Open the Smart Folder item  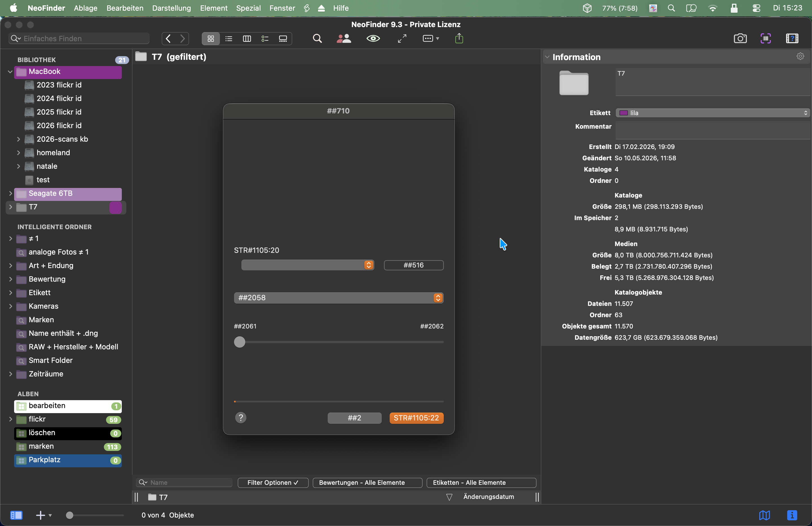(50, 361)
